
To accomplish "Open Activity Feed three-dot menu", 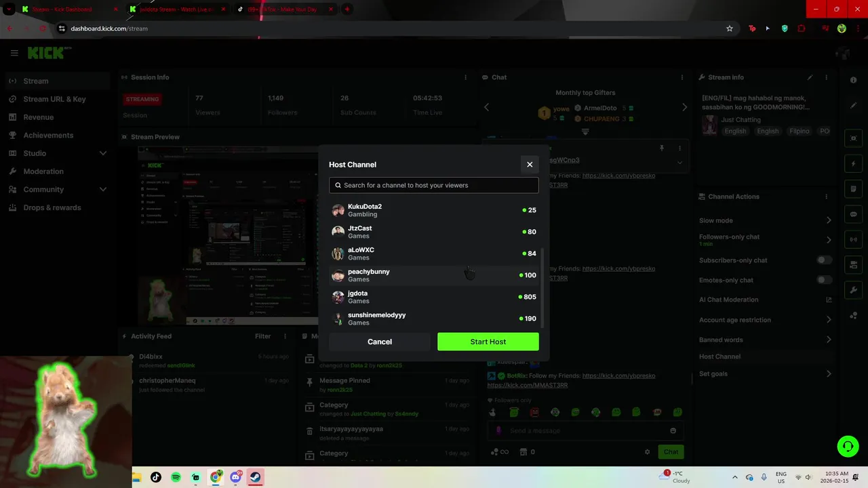I will point(285,336).
